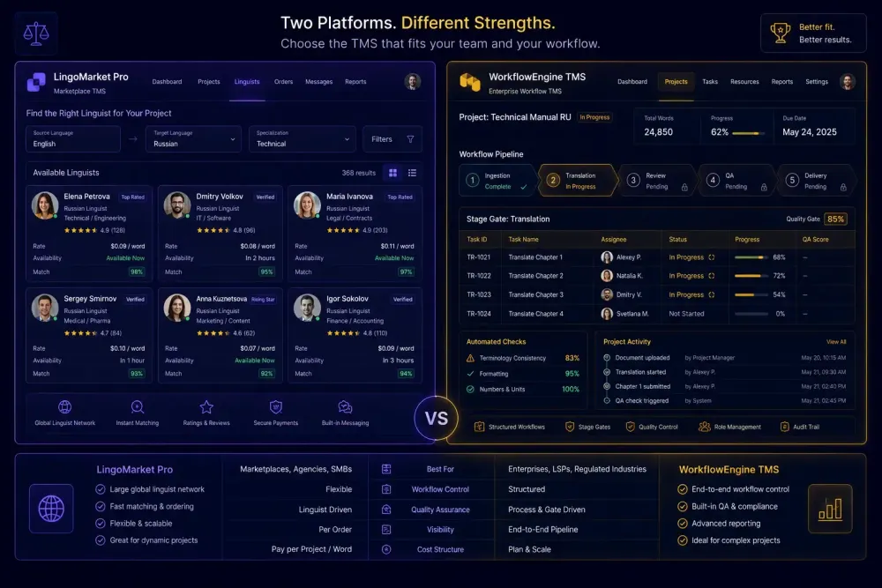Click the trophy icon beside Better fit
This screenshot has width=882, height=588.
[781, 33]
